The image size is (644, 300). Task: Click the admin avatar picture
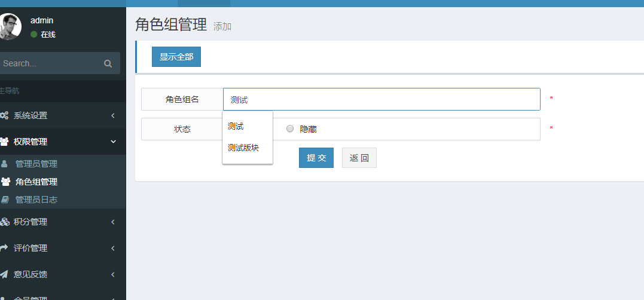(x=9, y=27)
